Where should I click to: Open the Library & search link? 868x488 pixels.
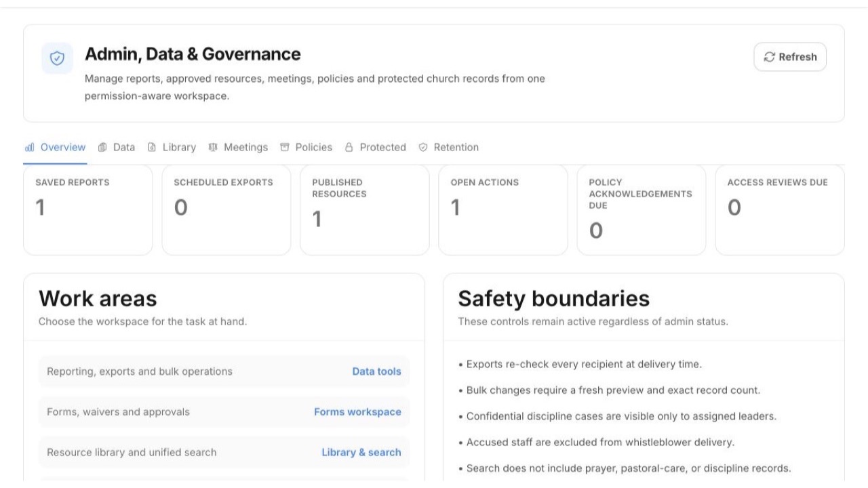pos(361,452)
